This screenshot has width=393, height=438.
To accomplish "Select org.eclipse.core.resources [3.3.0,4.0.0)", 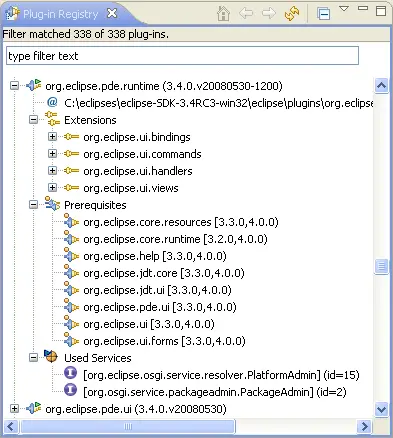I will coord(181,222).
